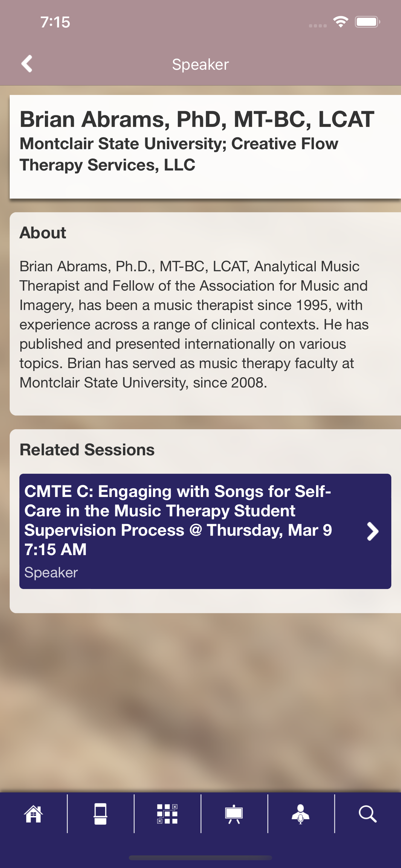Image resolution: width=401 pixels, height=868 pixels.
Task: Open the presentation easel sessions icon
Action: click(234, 814)
